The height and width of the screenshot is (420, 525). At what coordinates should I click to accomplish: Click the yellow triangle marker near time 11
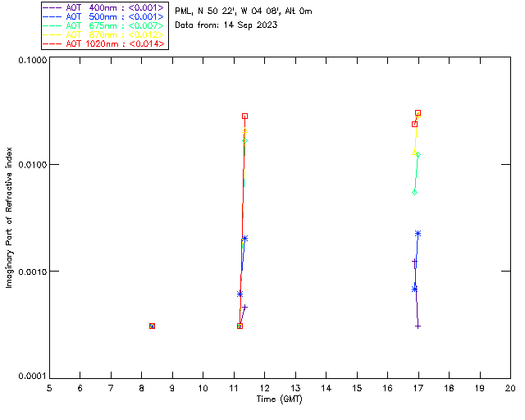click(x=244, y=130)
